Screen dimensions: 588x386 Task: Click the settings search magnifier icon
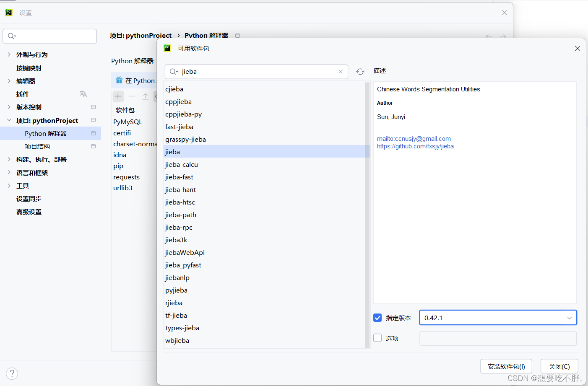click(11, 36)
